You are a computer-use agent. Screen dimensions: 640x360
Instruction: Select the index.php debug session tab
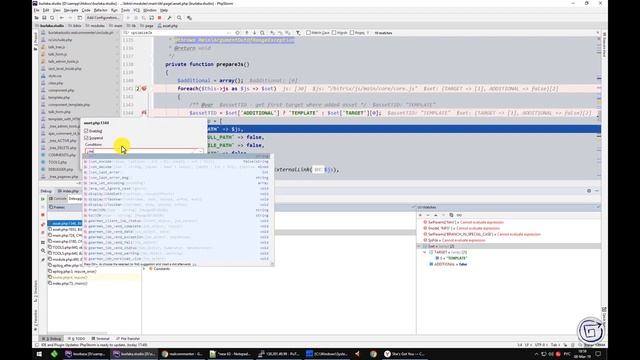click(x=68, y=191)
